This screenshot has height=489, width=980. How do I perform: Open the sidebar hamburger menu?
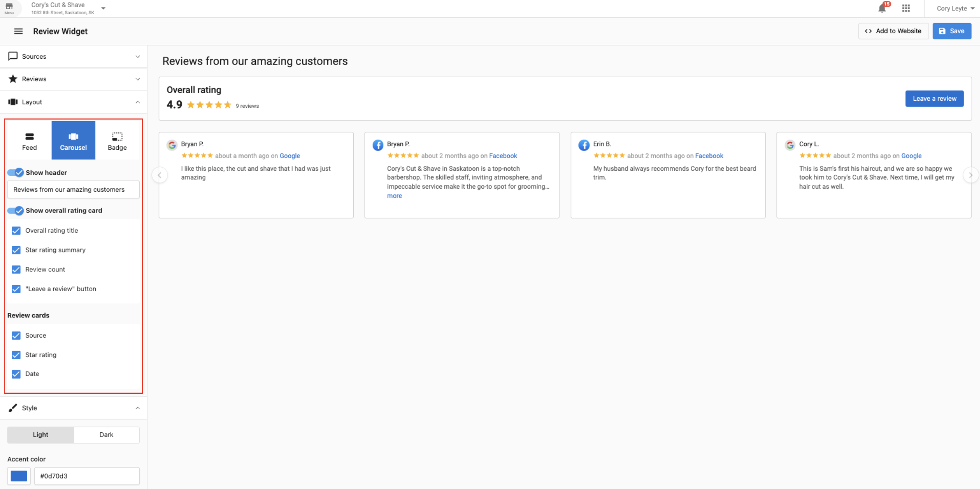point(18,31)
